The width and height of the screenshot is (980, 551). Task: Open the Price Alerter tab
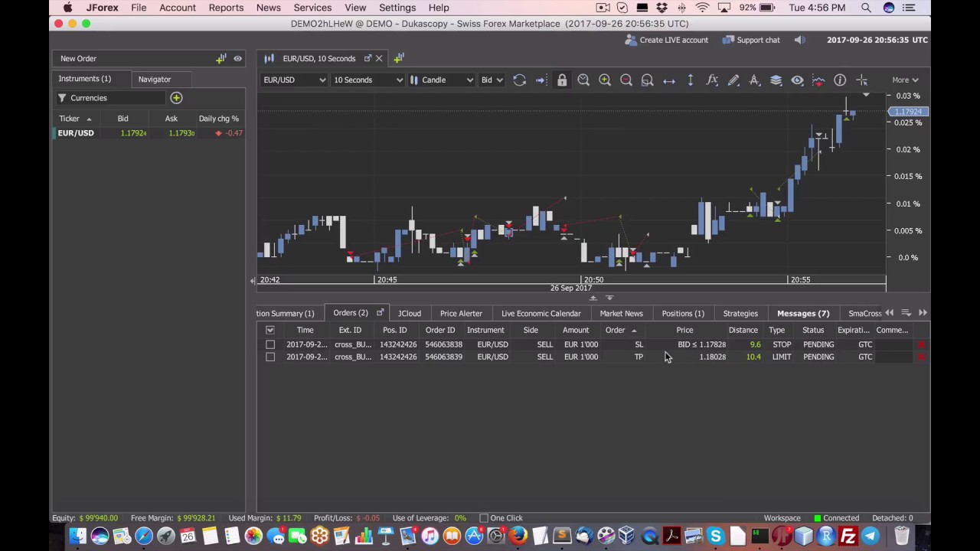click(461, 313)
